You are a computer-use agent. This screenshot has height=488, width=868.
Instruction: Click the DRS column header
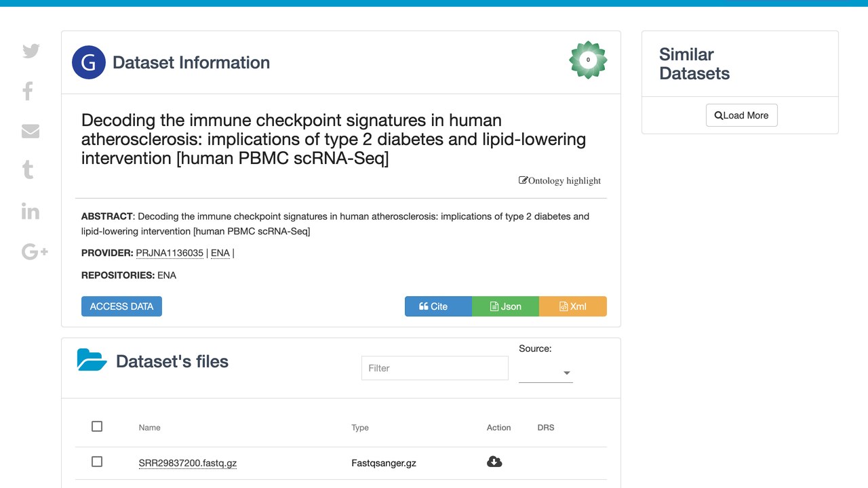point(546,428)
